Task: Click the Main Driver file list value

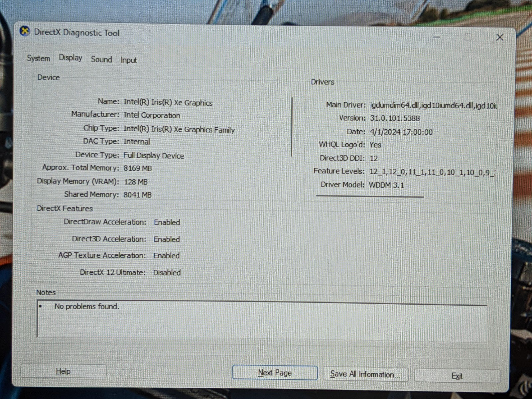Action: 433,105
